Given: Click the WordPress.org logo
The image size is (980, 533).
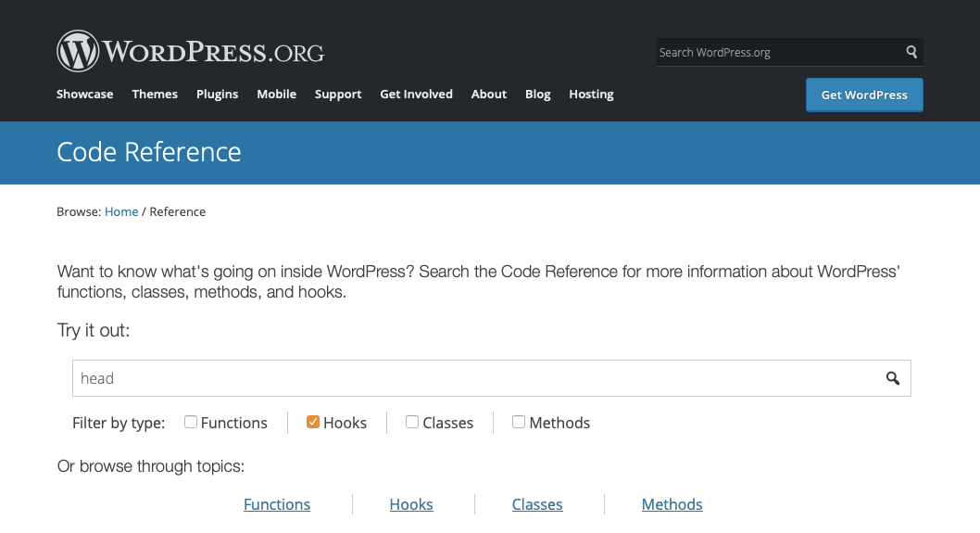Looking at the screenshot, I should [x=191, y=51].
